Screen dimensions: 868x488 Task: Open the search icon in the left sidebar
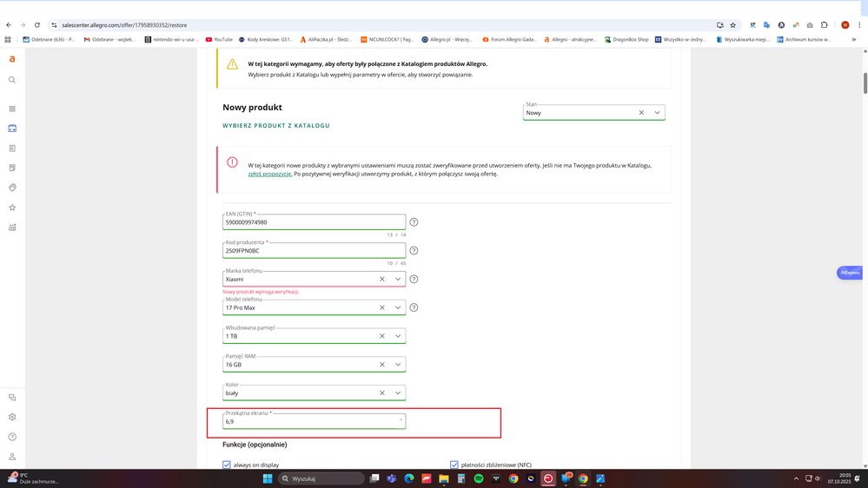[12, 80]
